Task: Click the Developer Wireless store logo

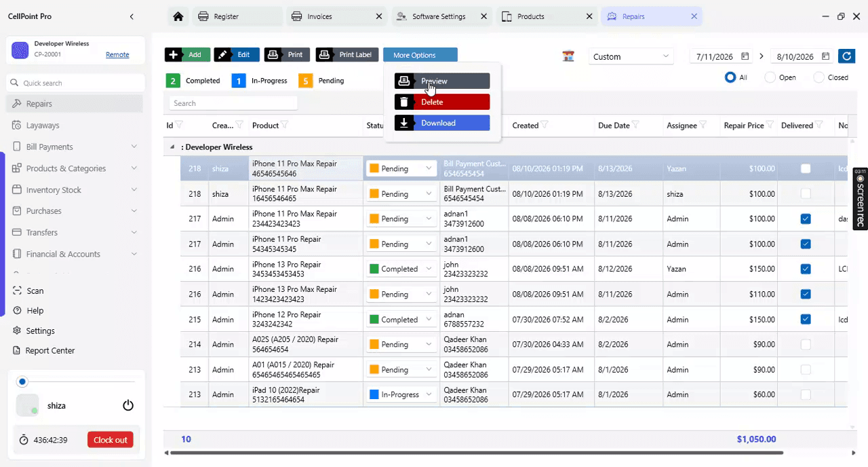Action: [x=20, y=50]
